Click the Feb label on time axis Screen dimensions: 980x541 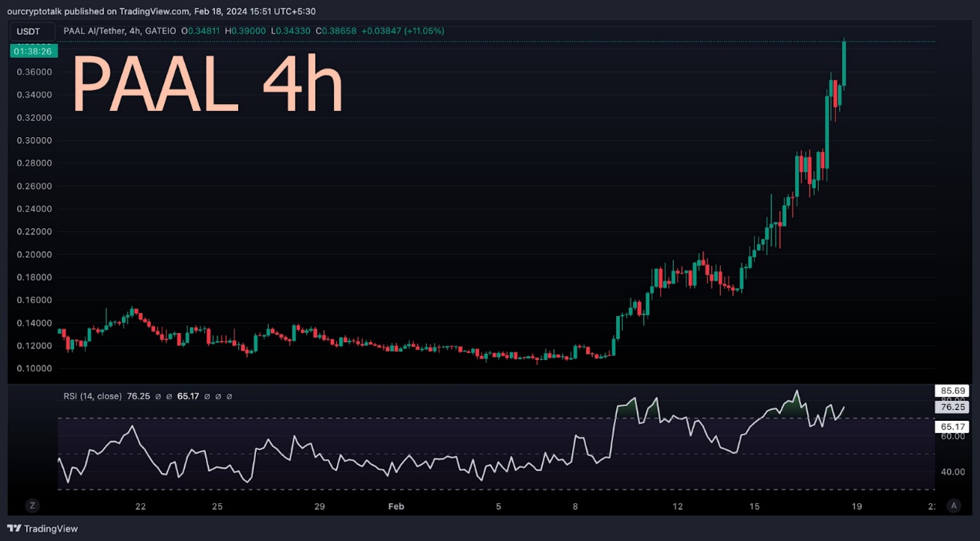tap(396, 506)
